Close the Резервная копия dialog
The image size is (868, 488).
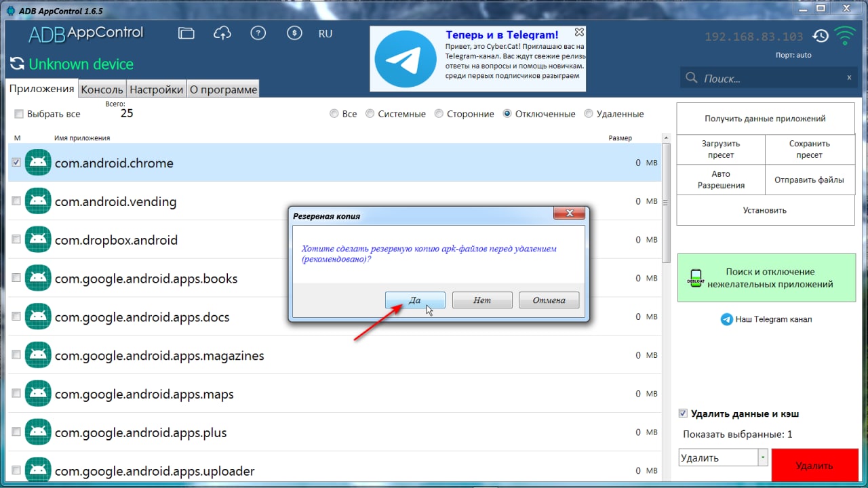click(x=569, y=214)
